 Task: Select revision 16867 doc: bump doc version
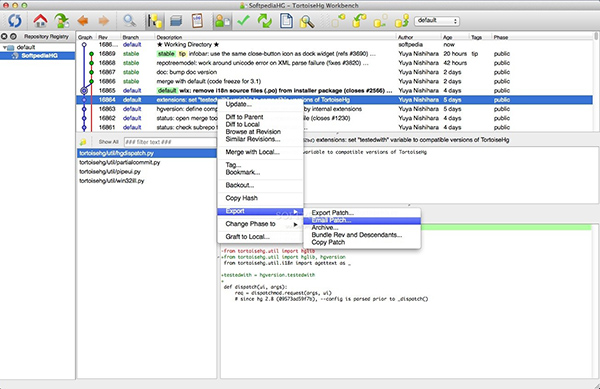(335, 72)
